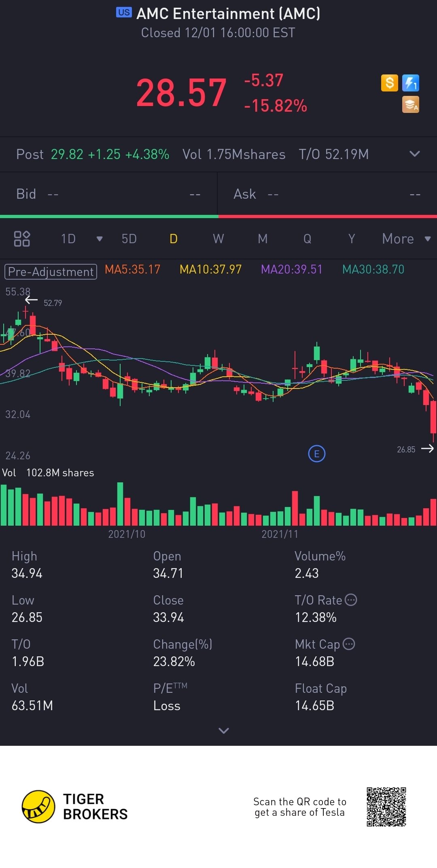Tap the US market flag badge
Viewport: 437px width, 868px height.
124,13
